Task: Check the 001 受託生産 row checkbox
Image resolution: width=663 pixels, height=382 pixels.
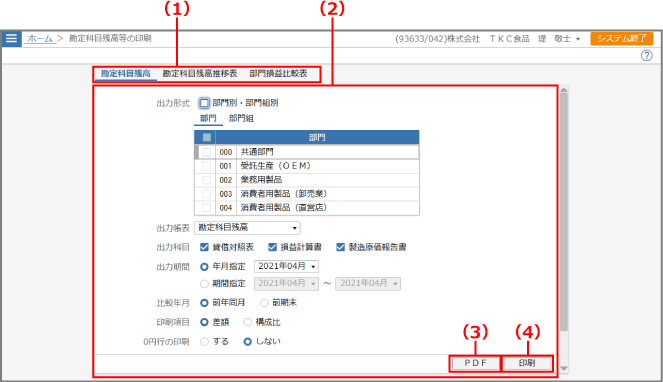Action: pos(206,166)
